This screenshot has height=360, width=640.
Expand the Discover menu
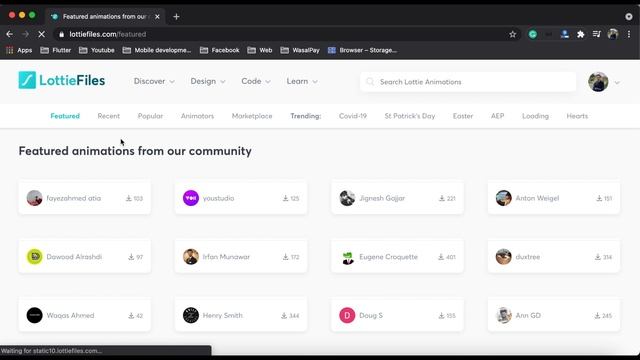click(154, 81)
